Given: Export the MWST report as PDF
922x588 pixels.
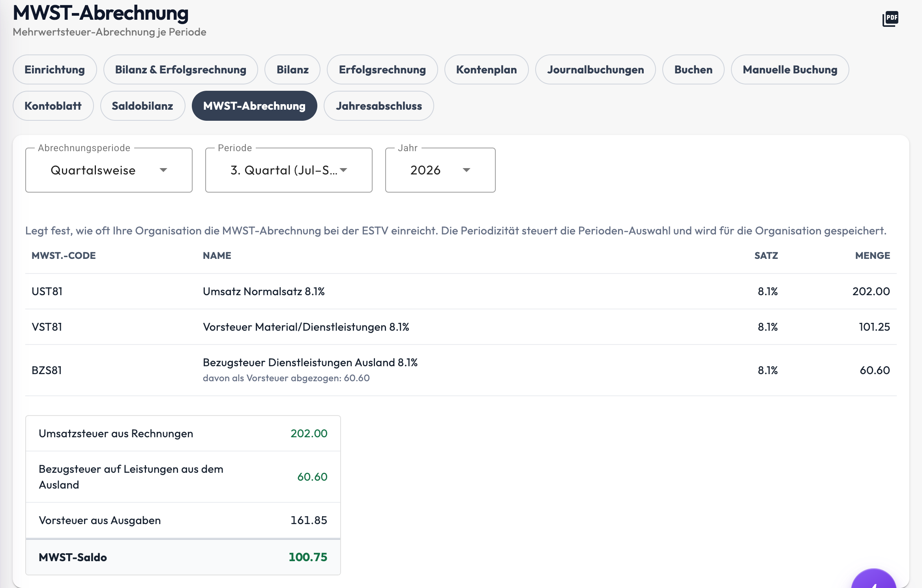Looking at the screenshot, I should [890, 19].
